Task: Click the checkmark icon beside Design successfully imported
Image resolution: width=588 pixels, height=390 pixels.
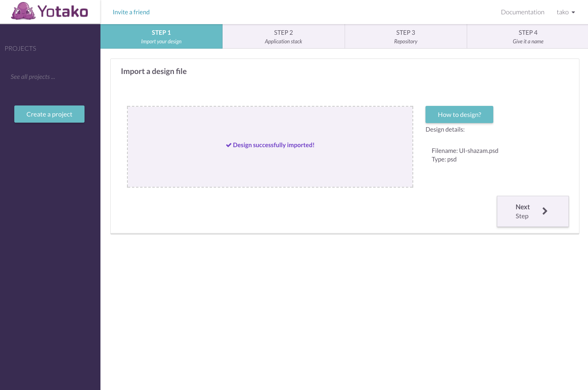Action: point(229,145)
